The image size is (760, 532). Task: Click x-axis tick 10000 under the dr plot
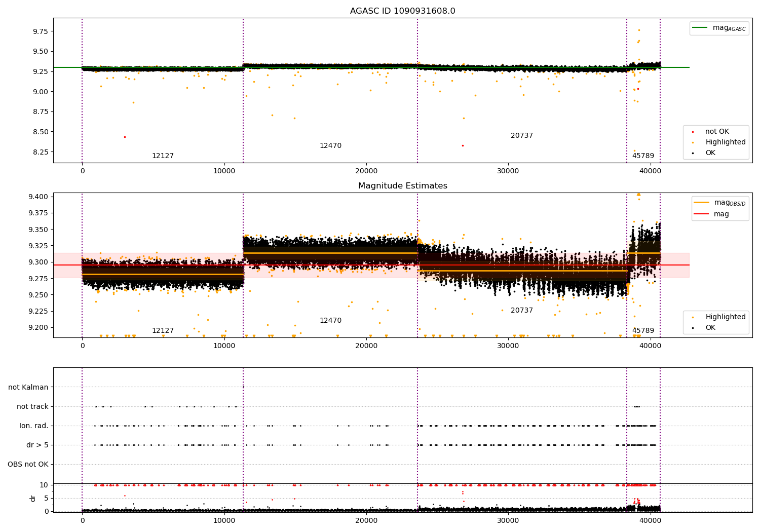[x=224, y=520]
